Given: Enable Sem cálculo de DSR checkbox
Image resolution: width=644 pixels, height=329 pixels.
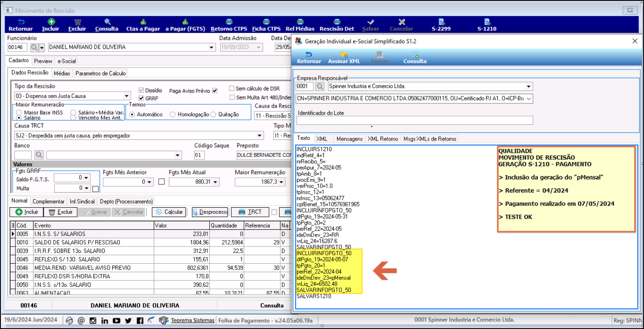Looking at the screenshot, I should tap(232, 88).
